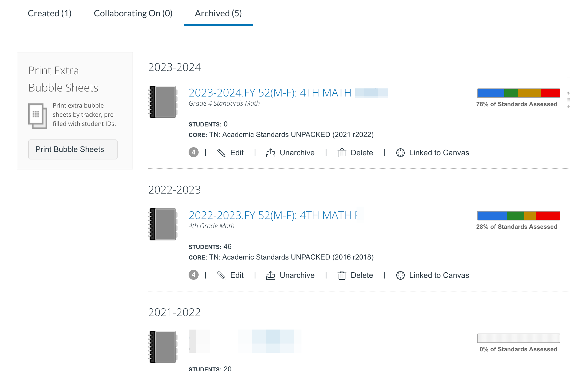Click the trash icon for 2023-2024 tracker

342,153
